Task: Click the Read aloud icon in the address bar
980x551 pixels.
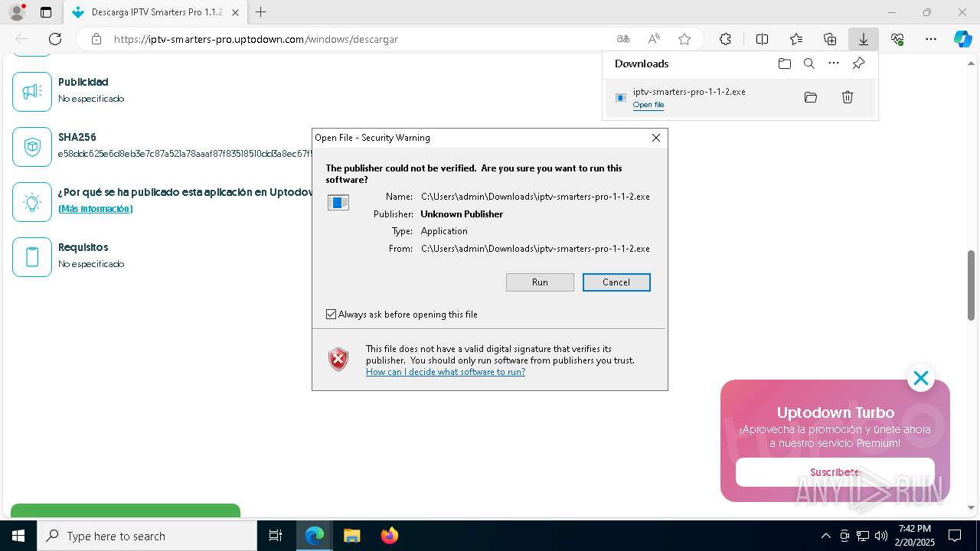Action: pyautogui.click(x=654, y=39)
